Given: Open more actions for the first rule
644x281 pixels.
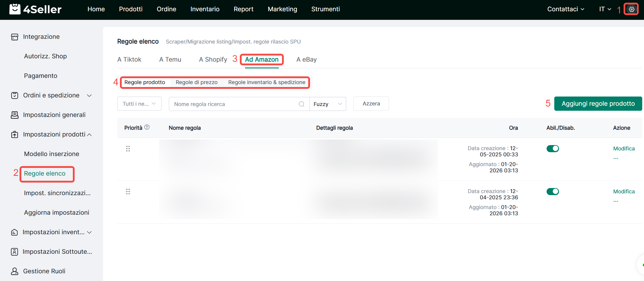Looking at the screenshot, I should tap(616, 158).
